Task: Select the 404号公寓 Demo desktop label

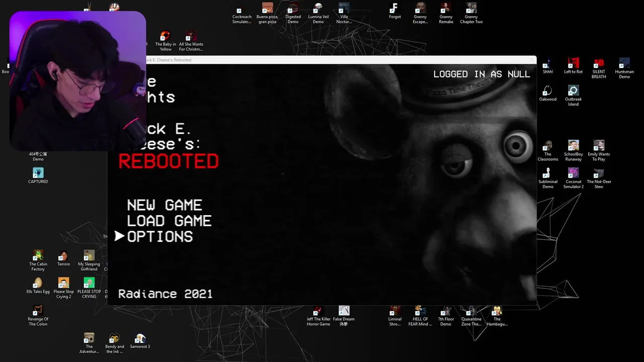Action: [x=38, y=156]
